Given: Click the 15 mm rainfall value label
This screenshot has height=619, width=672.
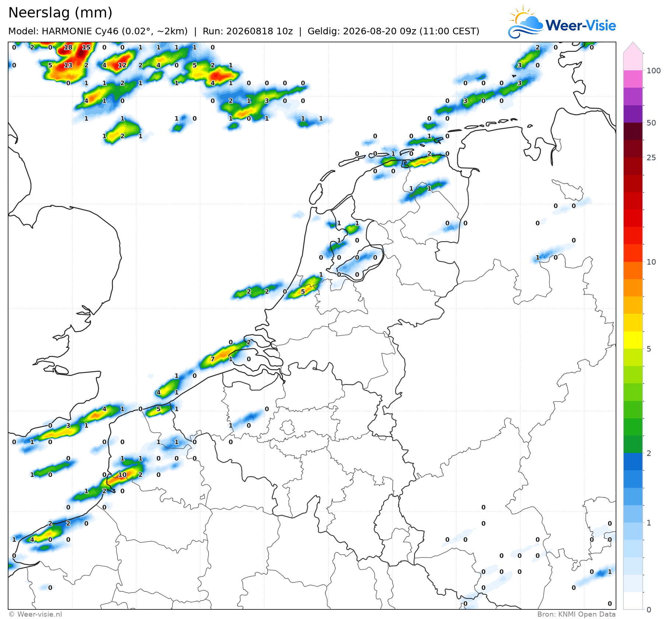Looking at the screenshot, I should pos(86,47).
